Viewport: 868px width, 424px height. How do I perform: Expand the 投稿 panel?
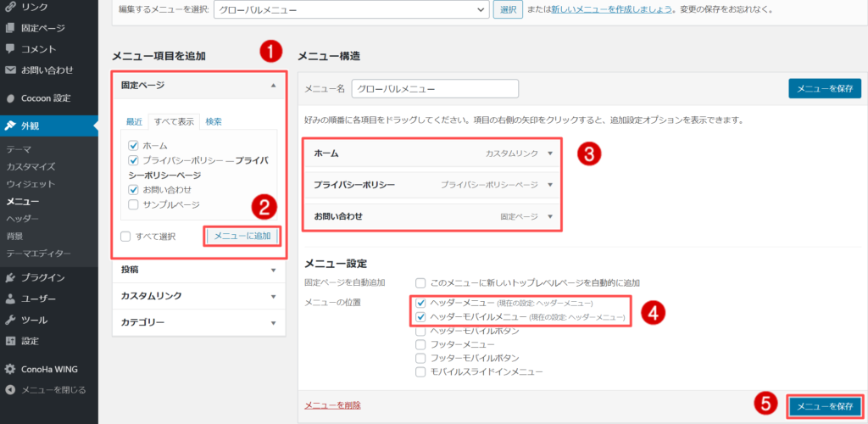coord(198,270)
